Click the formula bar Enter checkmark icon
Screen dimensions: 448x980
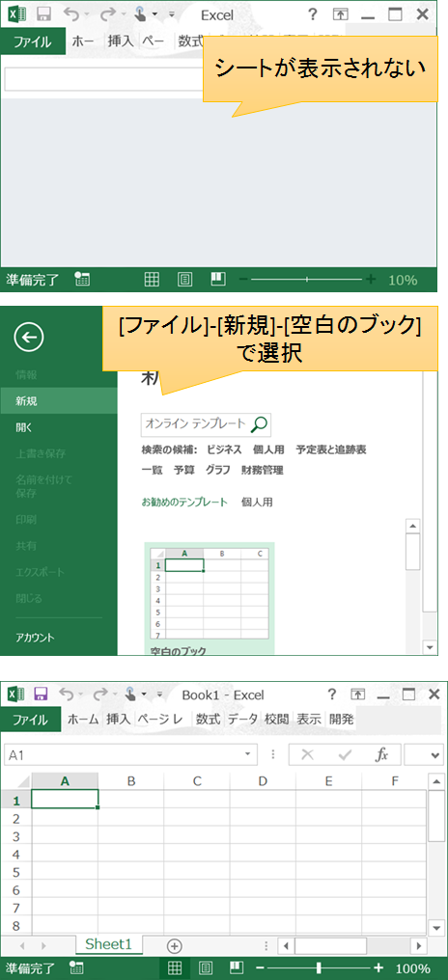344,754
